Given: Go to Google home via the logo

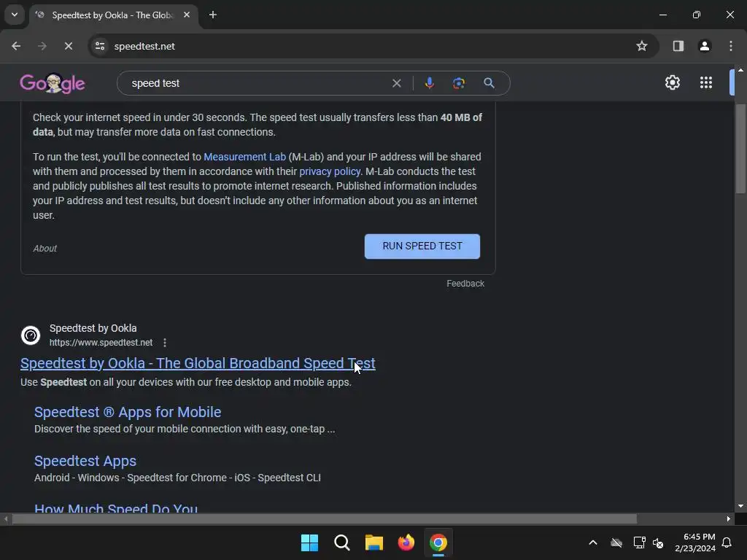Looking at the screenshot, I should point(53,83).
